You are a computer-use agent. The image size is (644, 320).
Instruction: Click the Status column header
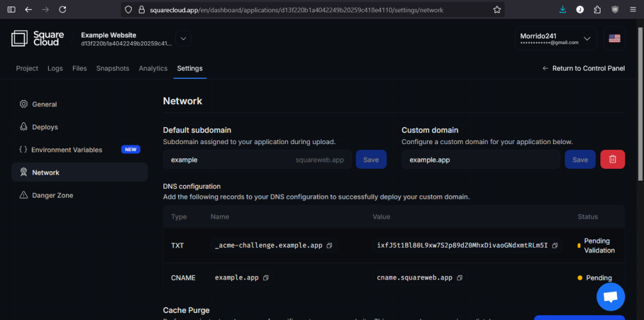click(588, 216)
